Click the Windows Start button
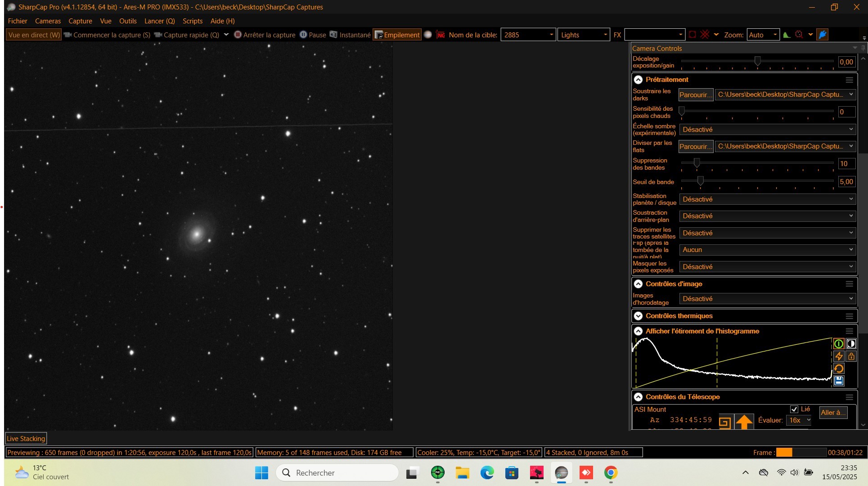 coord(261,472)
